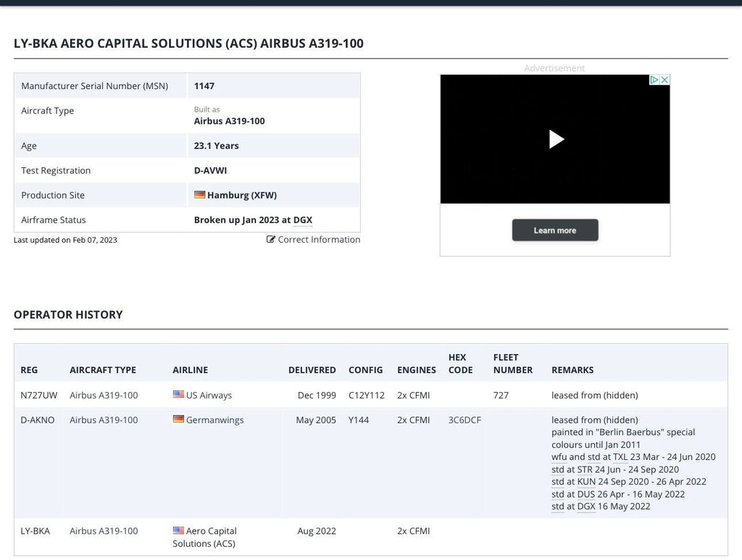
Task: Click Airbus A319-100 in the LY-BKA row
Action: click(x=104, y=531)
